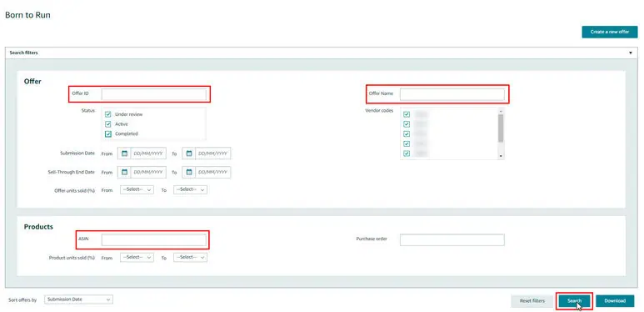Click the Offer section heading
This screenshot has width=644, height=312.
(32, 82)
